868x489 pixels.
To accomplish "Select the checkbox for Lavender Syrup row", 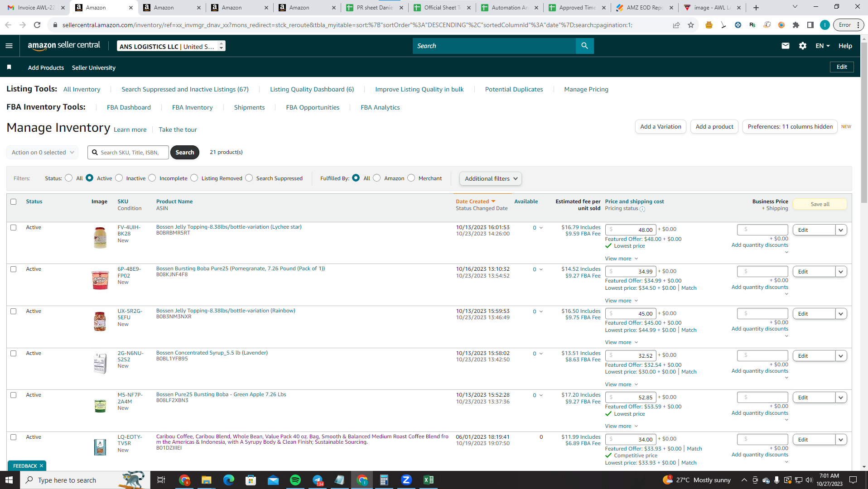I will (14, 354).
